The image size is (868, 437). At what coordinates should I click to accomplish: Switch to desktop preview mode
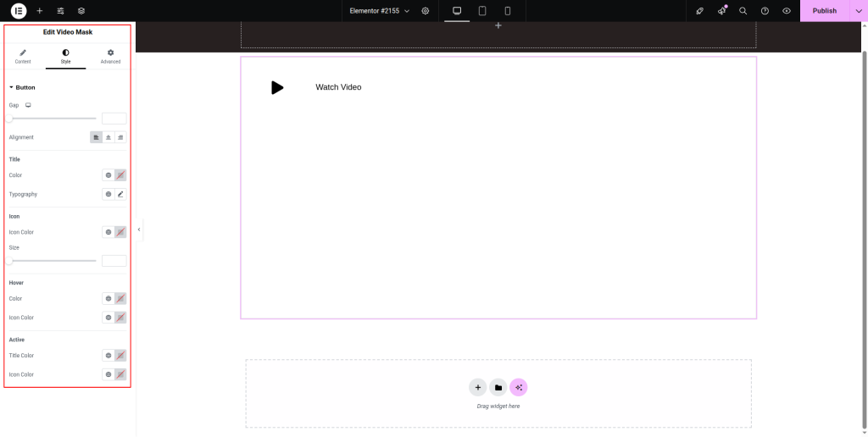[x=457, y=10]
